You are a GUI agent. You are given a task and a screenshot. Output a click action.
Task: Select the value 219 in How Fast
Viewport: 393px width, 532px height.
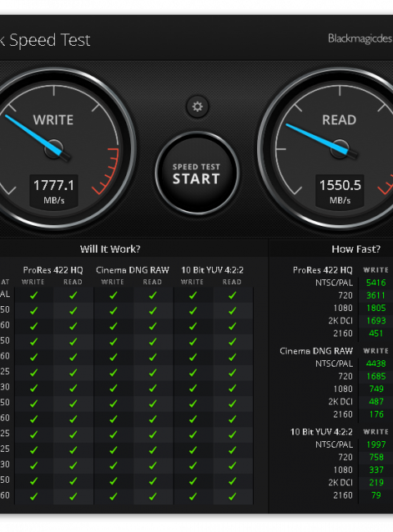(377, 482)
